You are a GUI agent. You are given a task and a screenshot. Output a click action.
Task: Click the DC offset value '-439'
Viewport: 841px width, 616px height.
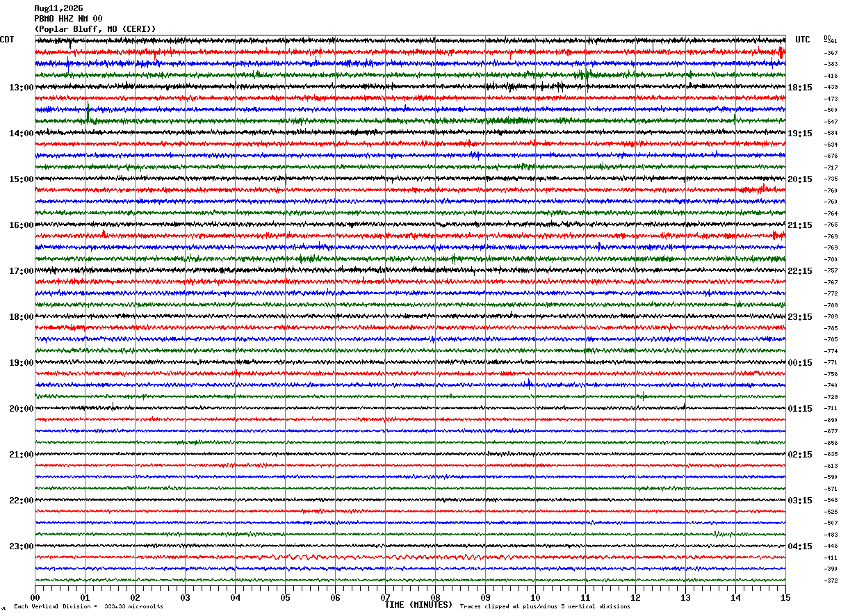[x=831, y=87]
